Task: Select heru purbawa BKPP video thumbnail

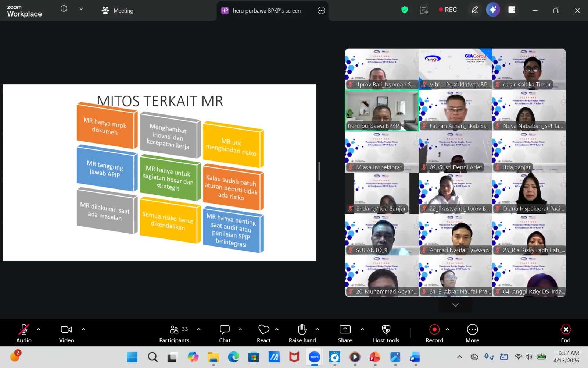Action: [381, 110]
